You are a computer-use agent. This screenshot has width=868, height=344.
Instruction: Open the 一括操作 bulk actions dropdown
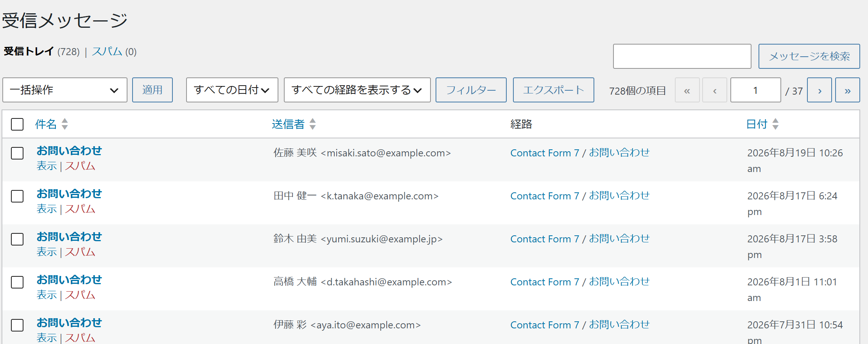[x=65, y=90]
